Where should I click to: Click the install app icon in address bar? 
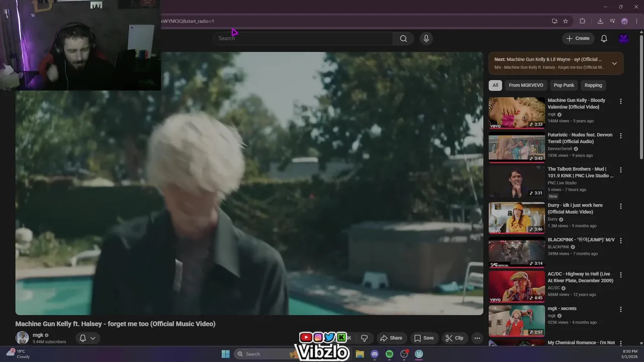point(554,21)
